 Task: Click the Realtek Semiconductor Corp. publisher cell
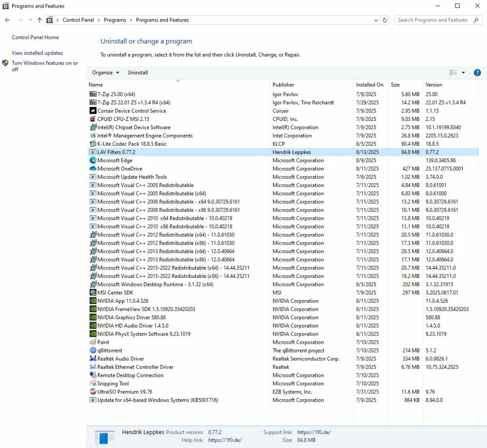[x=306, y=359]
